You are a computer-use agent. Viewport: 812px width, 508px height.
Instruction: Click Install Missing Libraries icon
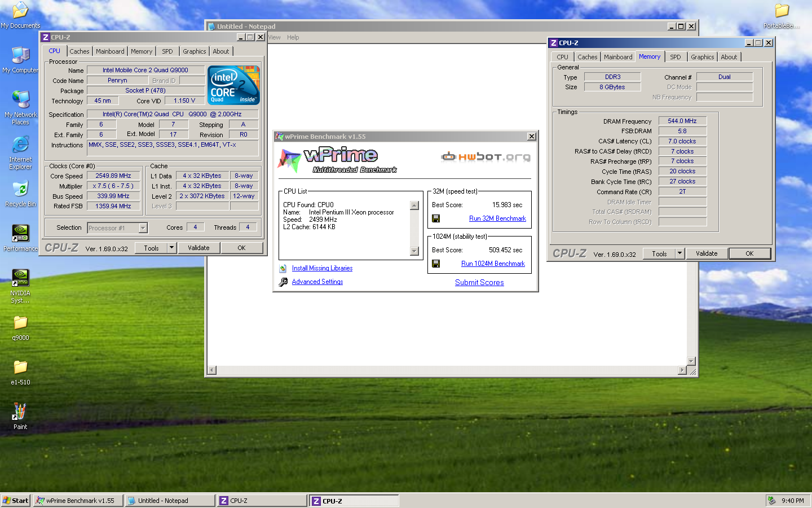click(x=283, y=269)
